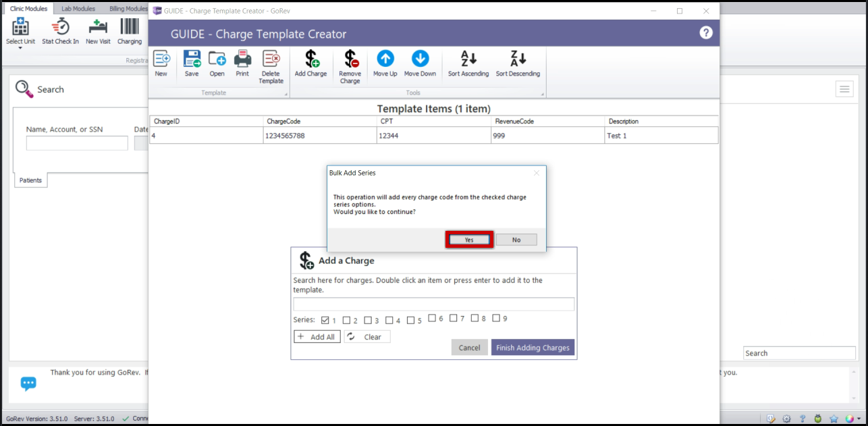This screenshot has width=868, height=426.
Task: Close the Bulk Add Series dialog with X
Action: point(537,173)
